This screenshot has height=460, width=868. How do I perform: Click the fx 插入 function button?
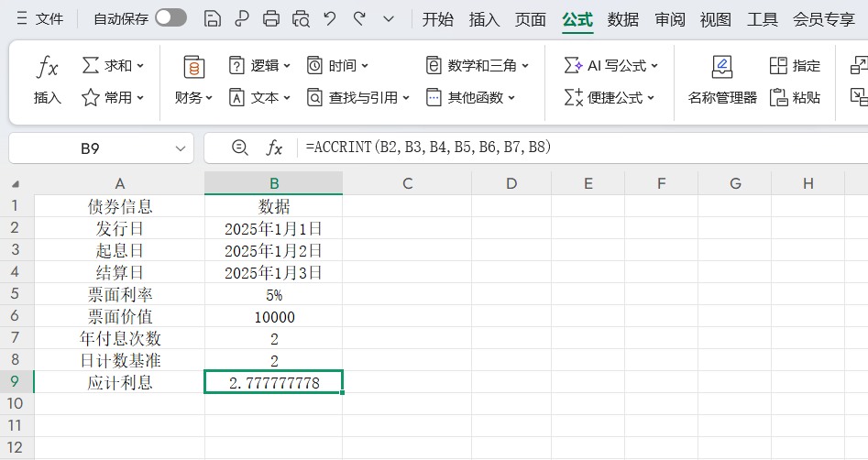click(x=47, y=81)
